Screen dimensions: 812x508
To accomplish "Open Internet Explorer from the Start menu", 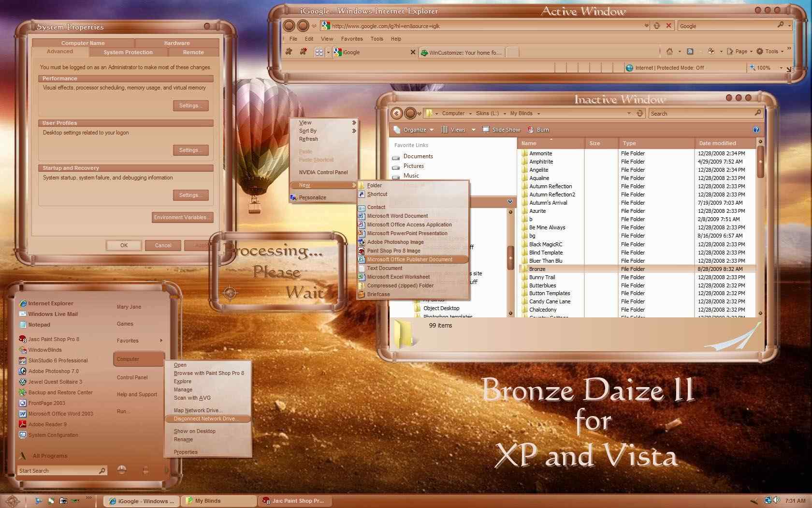I will click(46, 303).
